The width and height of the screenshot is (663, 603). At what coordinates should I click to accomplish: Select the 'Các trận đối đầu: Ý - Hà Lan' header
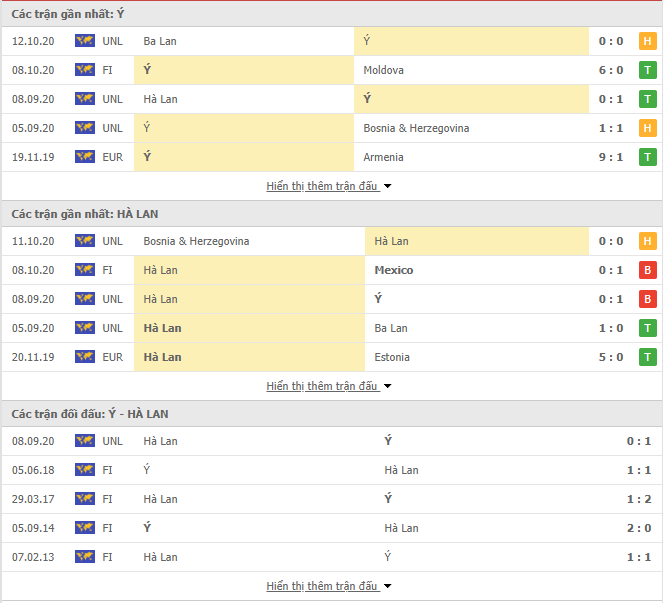click(x=90, y=414)
